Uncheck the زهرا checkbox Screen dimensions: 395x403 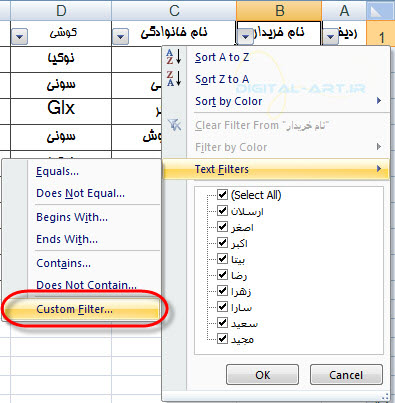[222, 291]
